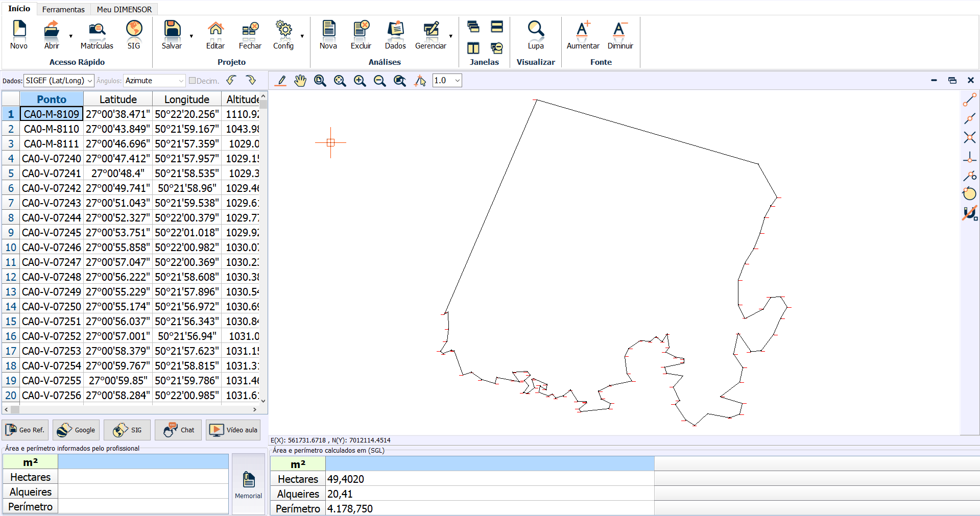Switch to the Ferramentas tab
This screenshot has width=980, height=516.
click(x=63, y=9)
